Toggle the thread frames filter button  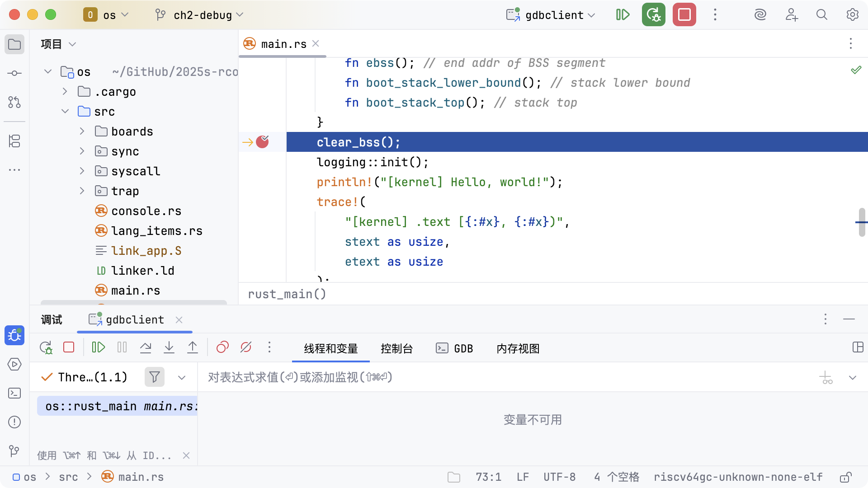click(x=154, y=377)
